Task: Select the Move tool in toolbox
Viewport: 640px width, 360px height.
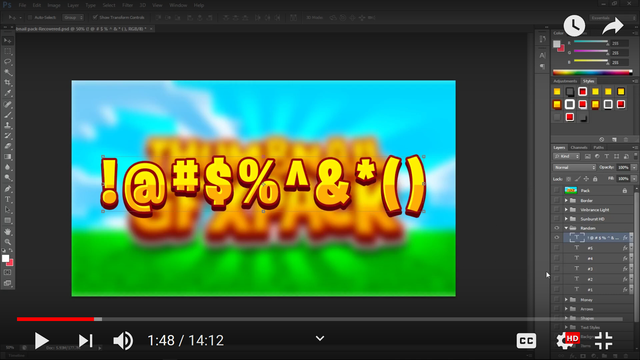Action: tap(7, 40)
